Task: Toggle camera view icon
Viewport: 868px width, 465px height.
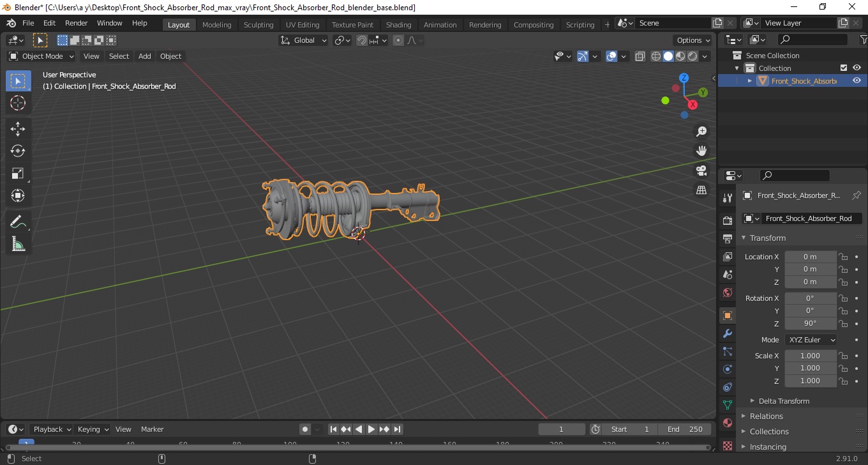Action: (x=701, y=171)
